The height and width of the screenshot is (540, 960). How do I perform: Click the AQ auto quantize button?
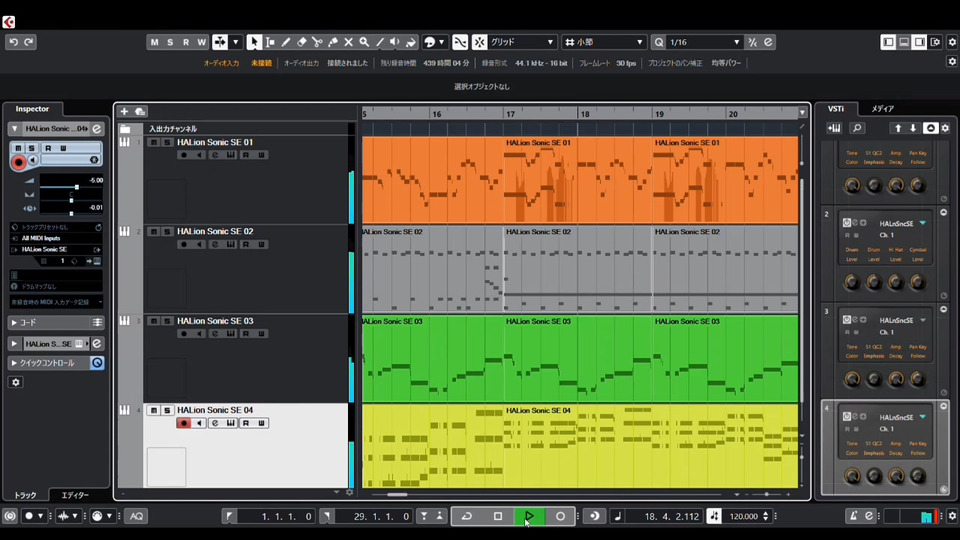click(x=135, y=516)
